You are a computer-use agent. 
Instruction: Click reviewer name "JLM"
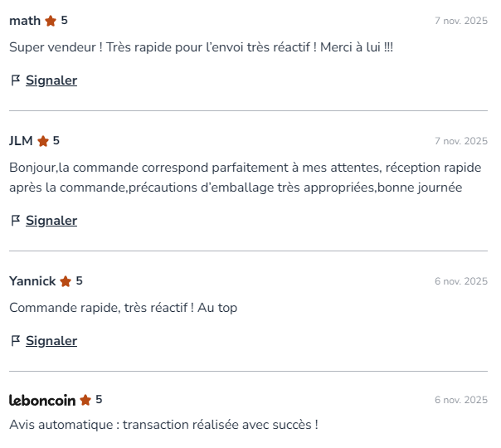[x=21, y=141]
